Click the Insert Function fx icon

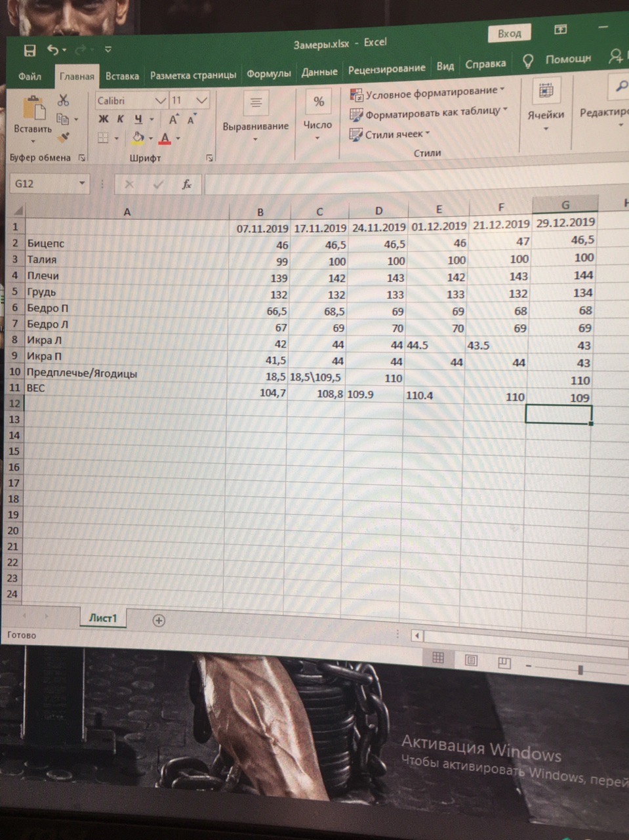[187, 184]
